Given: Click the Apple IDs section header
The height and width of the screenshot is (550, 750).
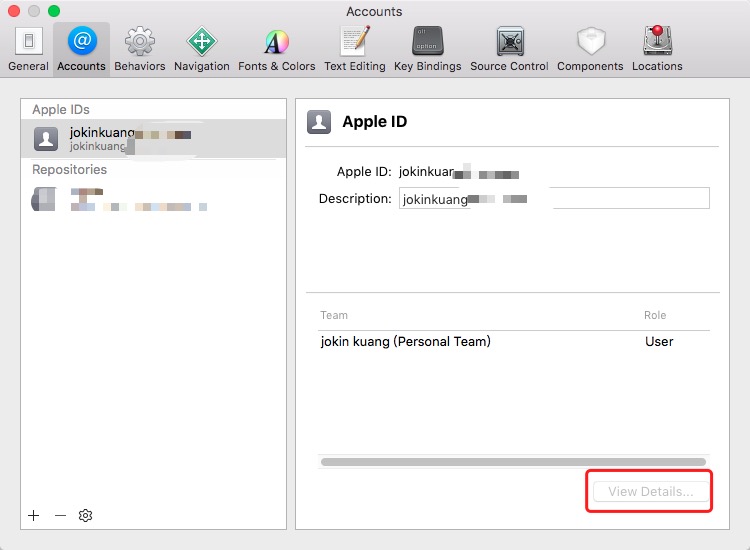Looking at the screenshot, I should tap(61, 110).
